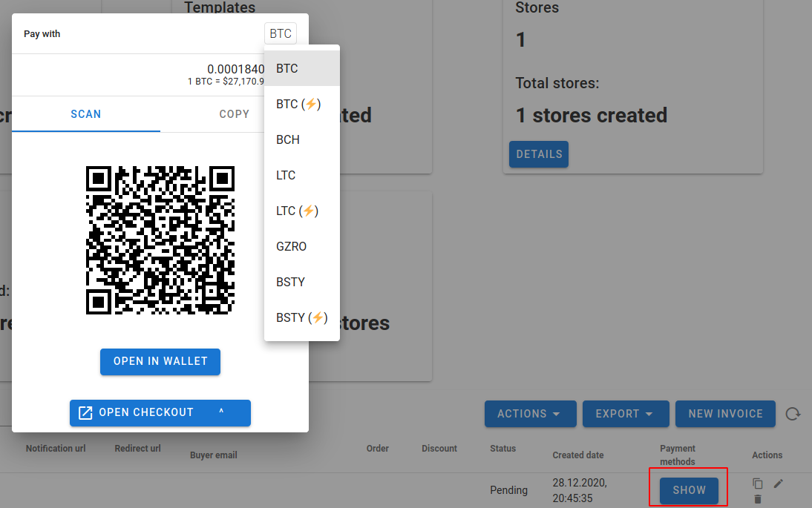812x508 pixels.
Task: Select BSTY lightning option
Action: coord(302,317)
